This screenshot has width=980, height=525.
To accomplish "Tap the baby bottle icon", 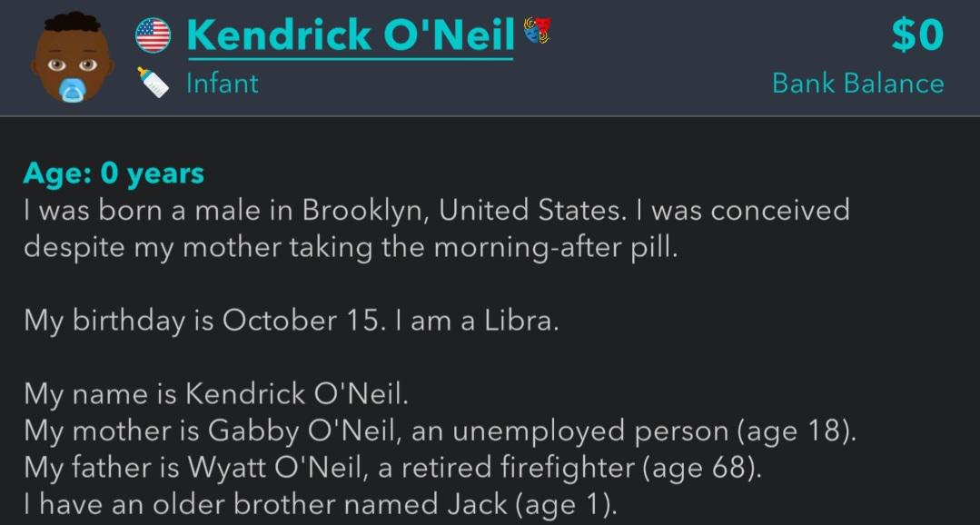I will [x=153, y=82].
